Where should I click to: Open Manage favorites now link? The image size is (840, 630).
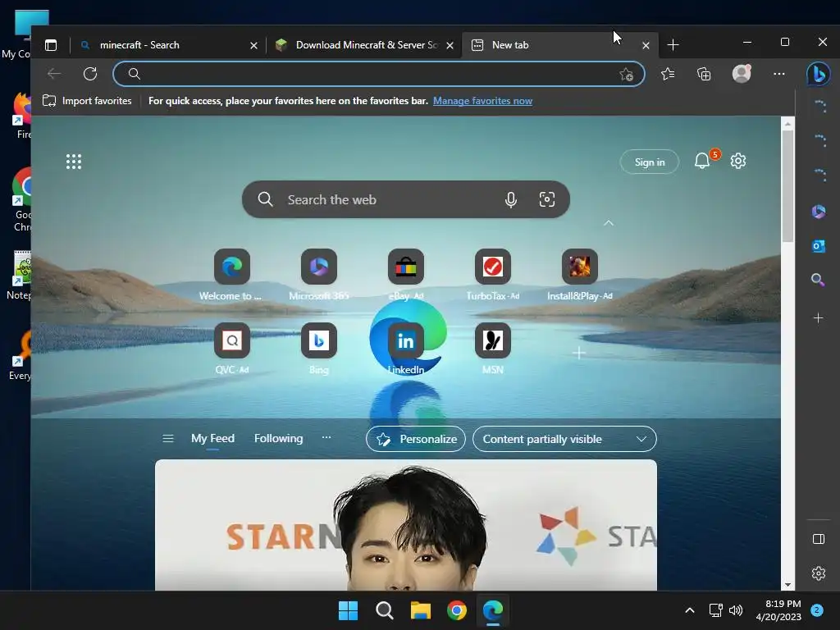click(x=482, y=101)
